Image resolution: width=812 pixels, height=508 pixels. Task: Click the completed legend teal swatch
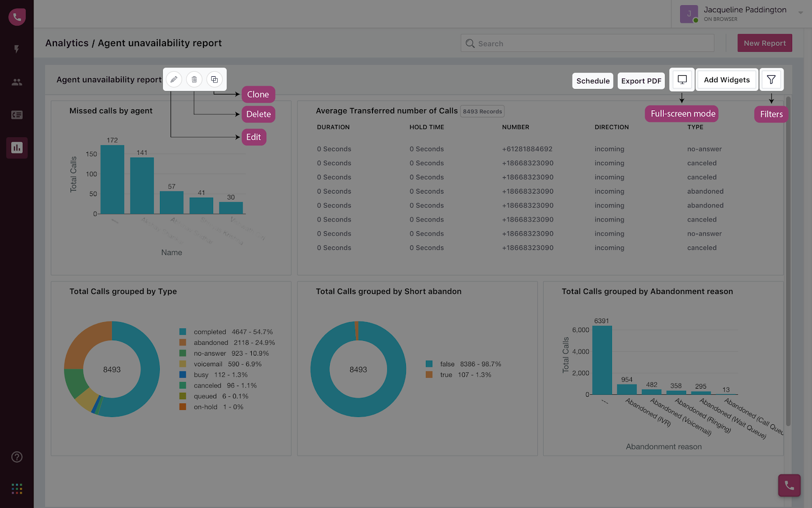pyautogui.click(x=183, y=332)
